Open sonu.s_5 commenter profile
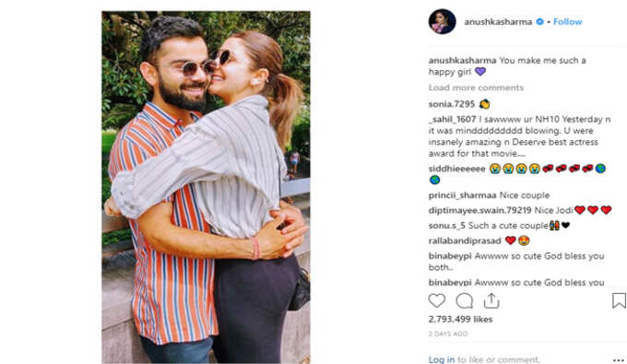This screenshot has width=627, height=364. pos(446,226)
